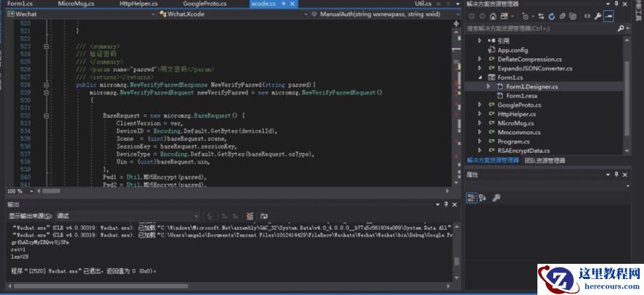644x295 pixels.
Task: Switch to the MicroMsg.cs editor tab
Action: [x=76, y=4]
